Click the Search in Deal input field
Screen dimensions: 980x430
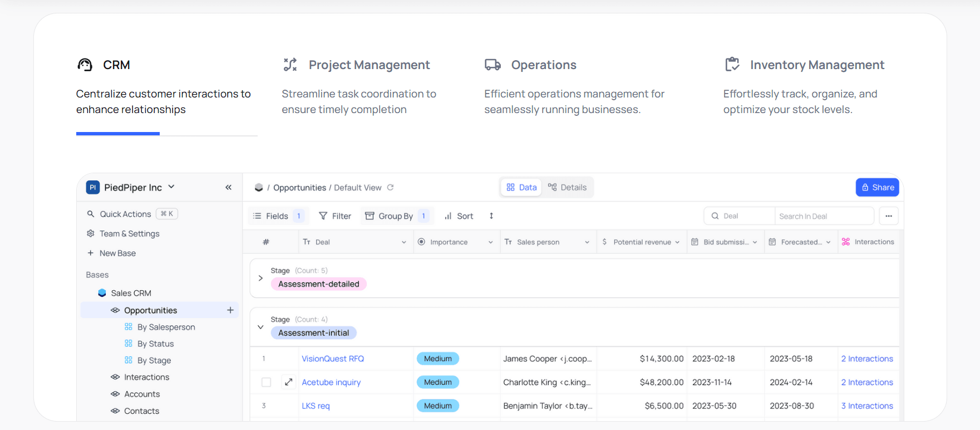point(824,216)
